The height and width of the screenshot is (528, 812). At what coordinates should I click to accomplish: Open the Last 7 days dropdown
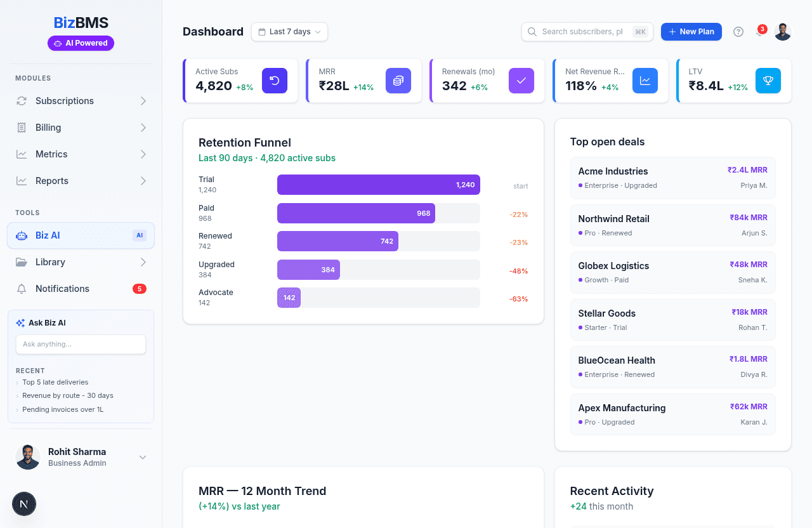click(x=289, y=32)
